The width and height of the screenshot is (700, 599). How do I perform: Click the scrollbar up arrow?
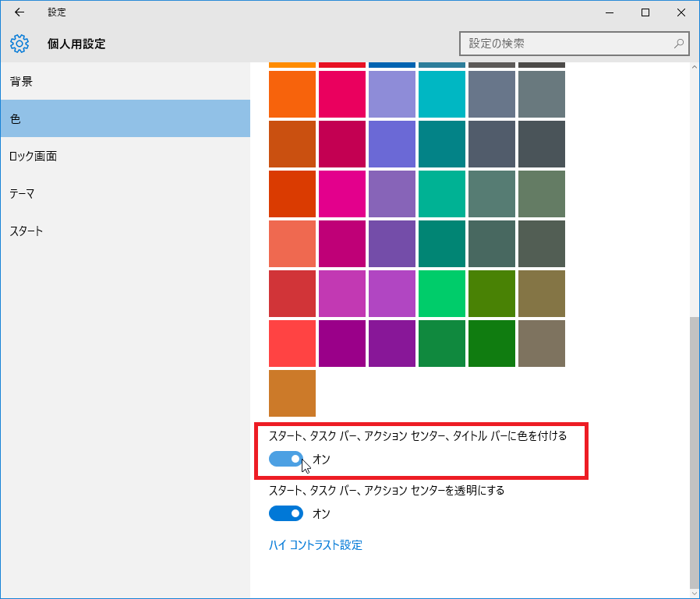tap(695, 67)
